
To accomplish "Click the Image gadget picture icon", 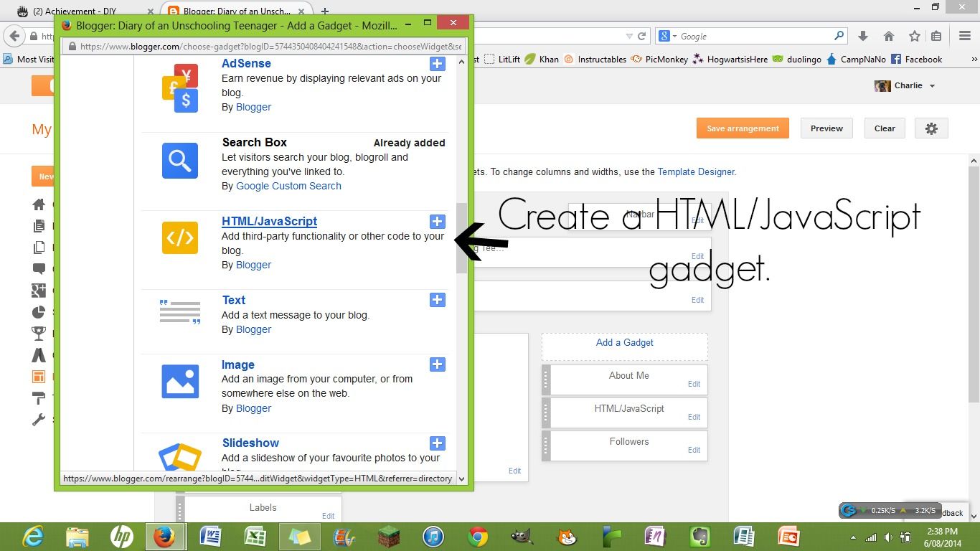I will 179,382.
